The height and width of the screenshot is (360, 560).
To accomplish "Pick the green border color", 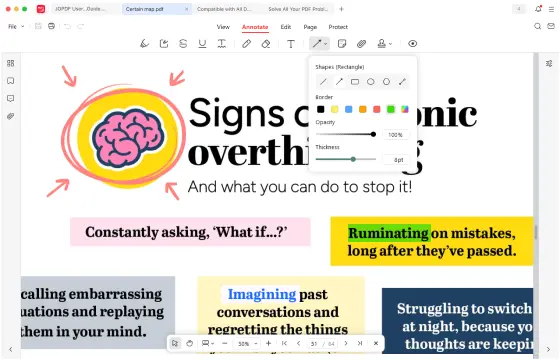I will click(x=391, y=109).
